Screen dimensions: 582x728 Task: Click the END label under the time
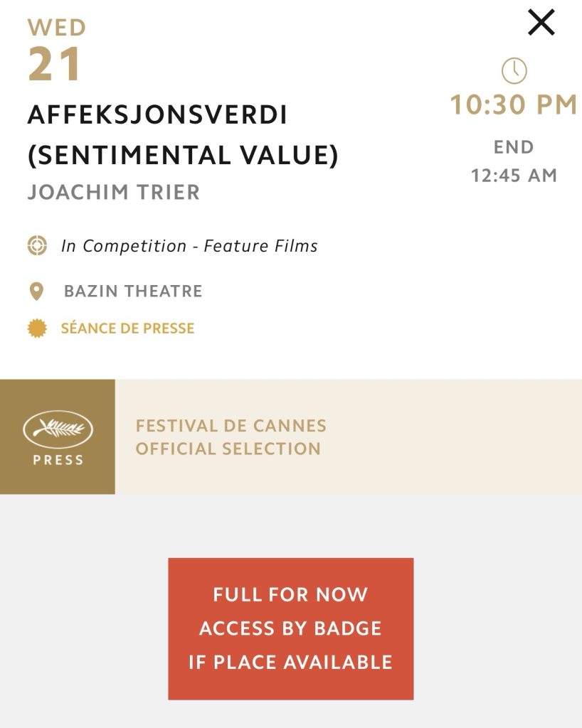[514, 147]
